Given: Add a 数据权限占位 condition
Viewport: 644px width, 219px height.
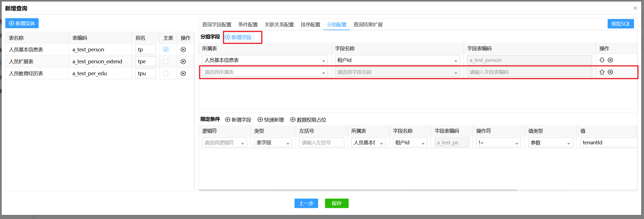Looking at the screenshot, I should tap(308, 120).
